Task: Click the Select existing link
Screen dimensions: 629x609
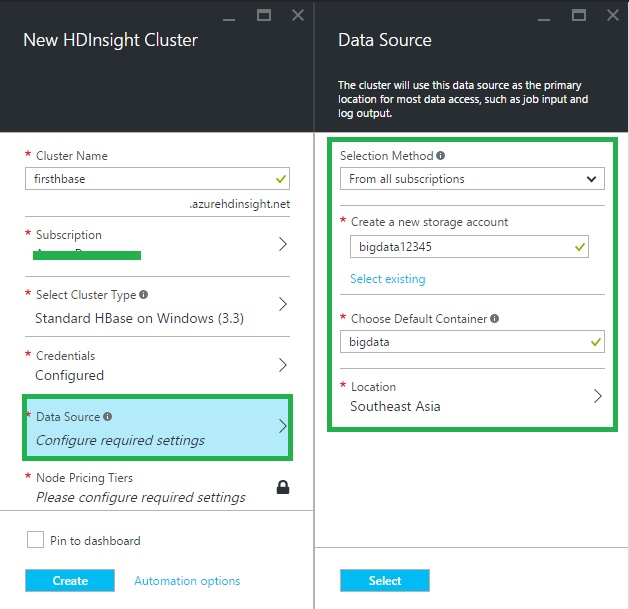Action: [387, 279]
